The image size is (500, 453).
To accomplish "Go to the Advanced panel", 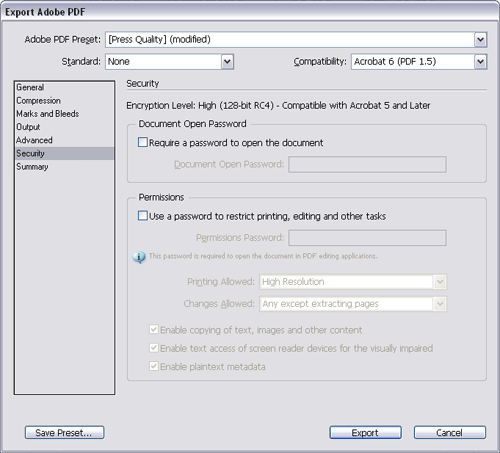I will [64, 140].
